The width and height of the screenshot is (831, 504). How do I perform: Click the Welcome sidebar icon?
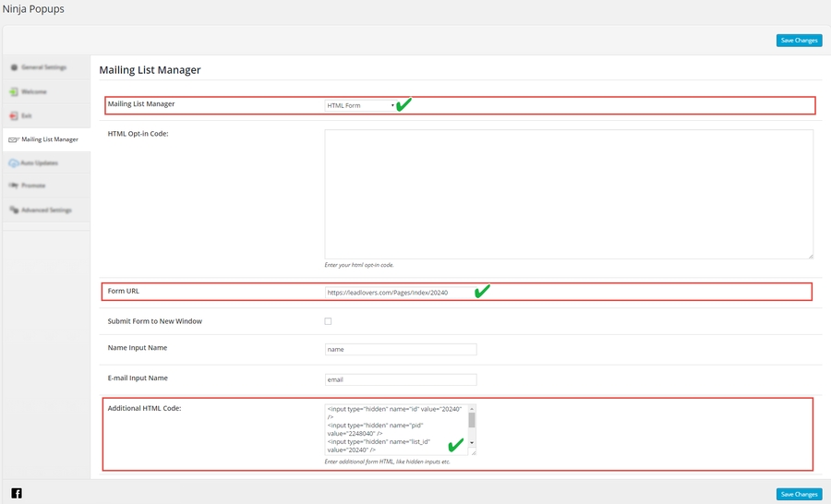click(14, 92)
